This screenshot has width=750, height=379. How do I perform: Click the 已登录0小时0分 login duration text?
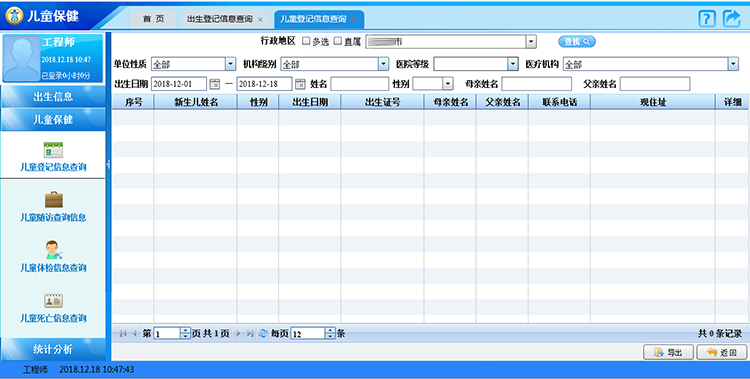pos(66,76)
